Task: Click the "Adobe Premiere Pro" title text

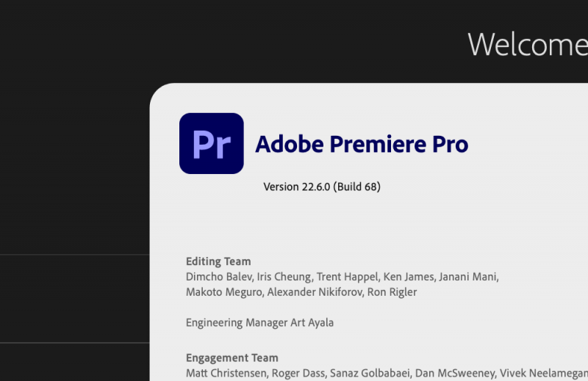Action: click(x=361, y=144)
